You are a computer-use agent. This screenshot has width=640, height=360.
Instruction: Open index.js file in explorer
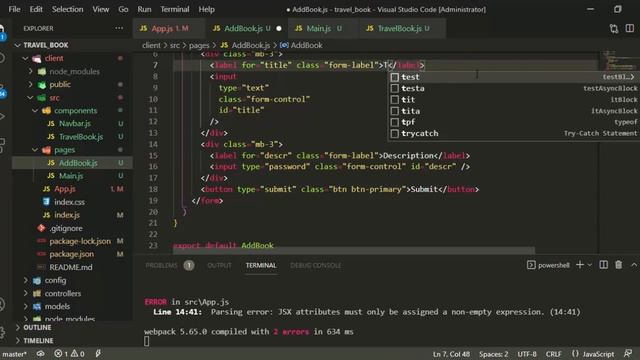pos(67,215)
